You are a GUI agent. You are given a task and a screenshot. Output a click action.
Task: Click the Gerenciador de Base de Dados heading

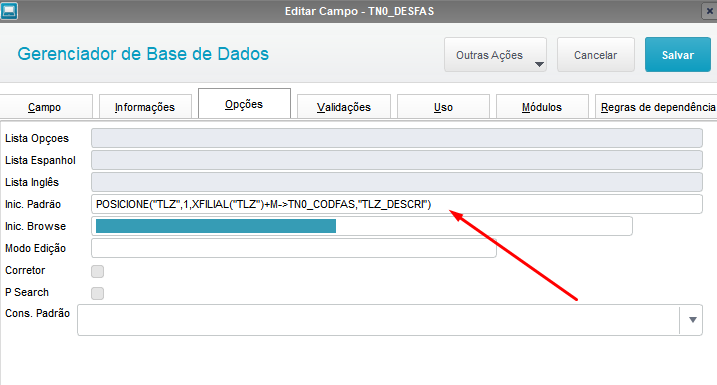pos(143,54)
